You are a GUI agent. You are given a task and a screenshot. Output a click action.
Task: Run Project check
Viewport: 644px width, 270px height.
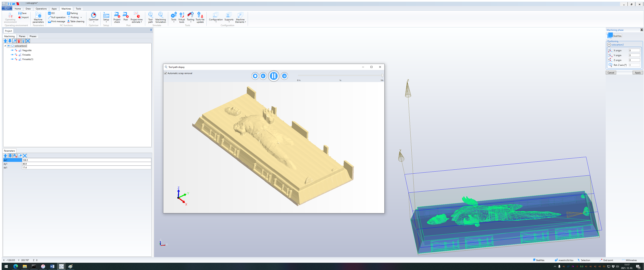tap(117, 18)
